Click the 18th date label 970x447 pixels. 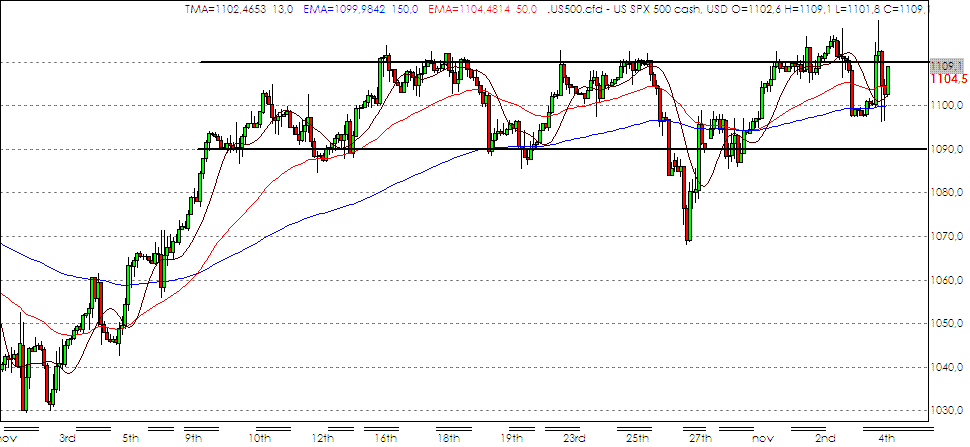click(x=449, y=439)
